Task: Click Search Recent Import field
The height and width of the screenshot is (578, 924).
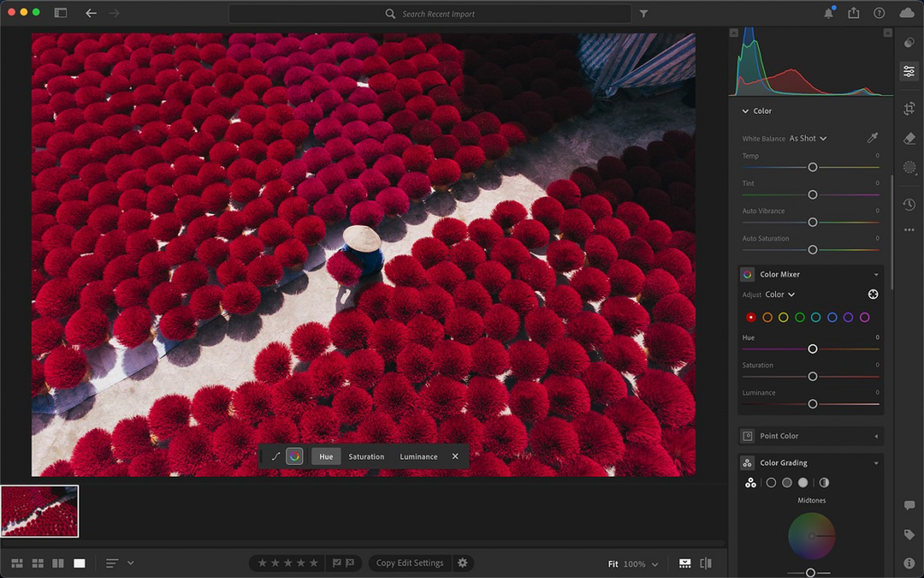Action: 430,14
